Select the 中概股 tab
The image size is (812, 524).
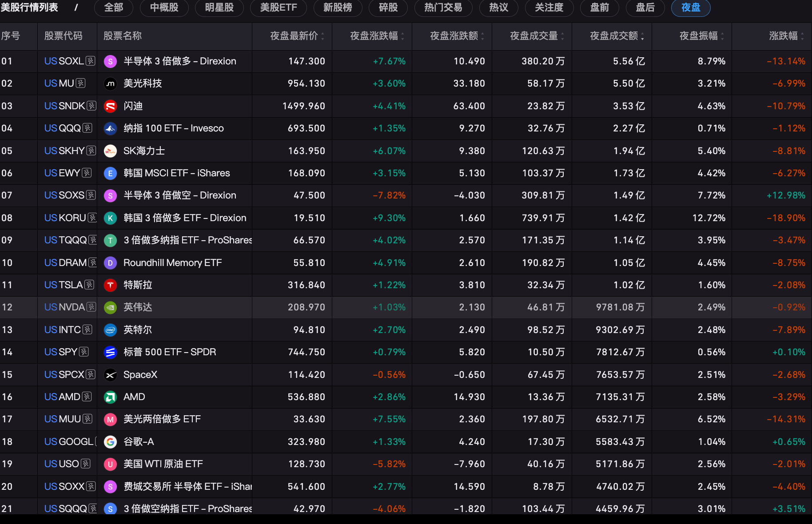164,8
